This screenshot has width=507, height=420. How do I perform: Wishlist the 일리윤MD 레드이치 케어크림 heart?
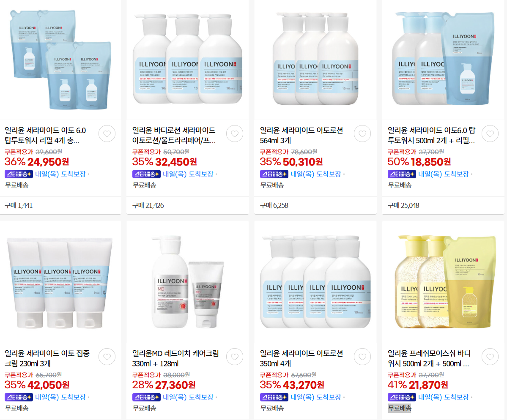(234, 357)
